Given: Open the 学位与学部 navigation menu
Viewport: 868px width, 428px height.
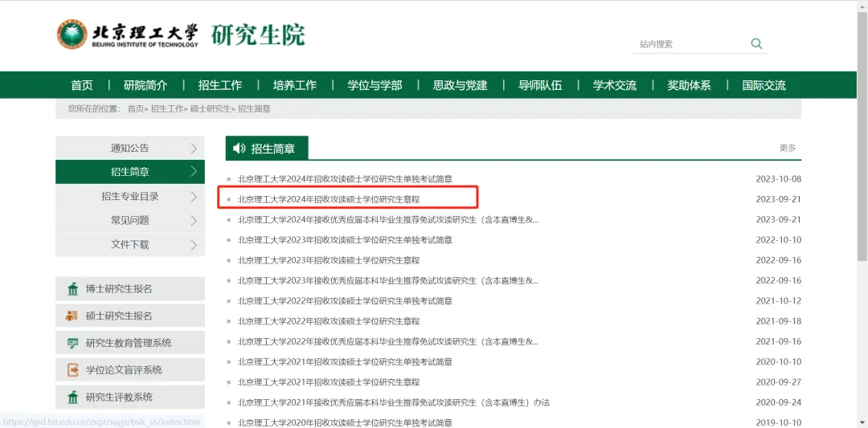Looking at the screenshot, I should pyautogui.click(x=375, y=85).
